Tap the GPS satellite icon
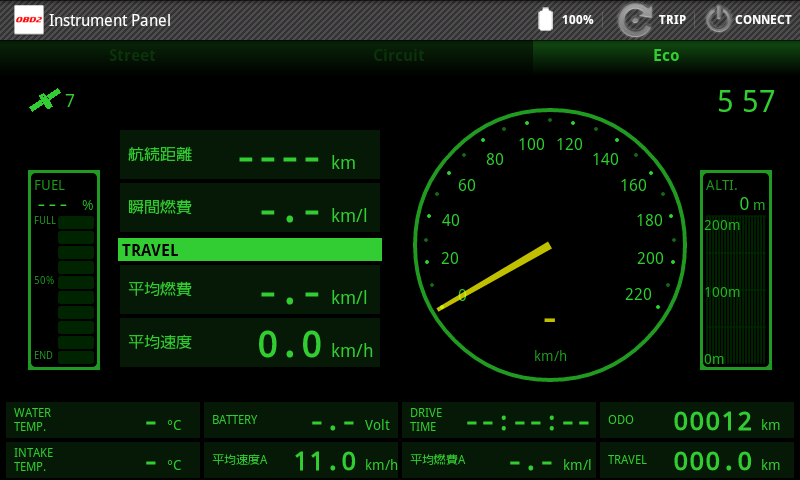The height and width of the screenshot is (480, 800). point(45,99)
